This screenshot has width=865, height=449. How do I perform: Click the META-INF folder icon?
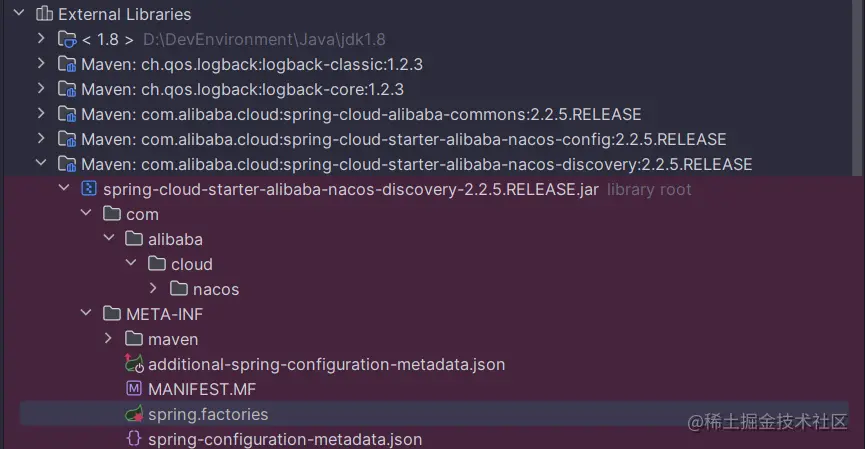(x=111, y=314)
